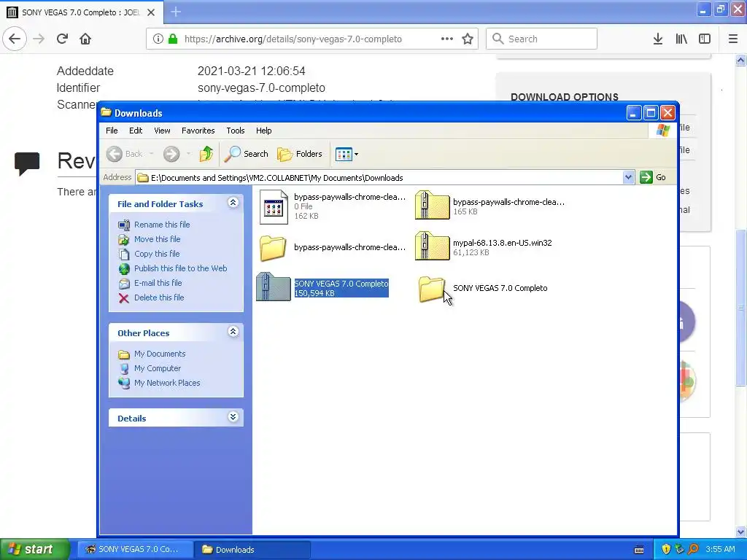This screenshot has height=560, width=747.
Task: Collapse the Other Places panel
Action: pyautogui.click(x=233, y=332)
